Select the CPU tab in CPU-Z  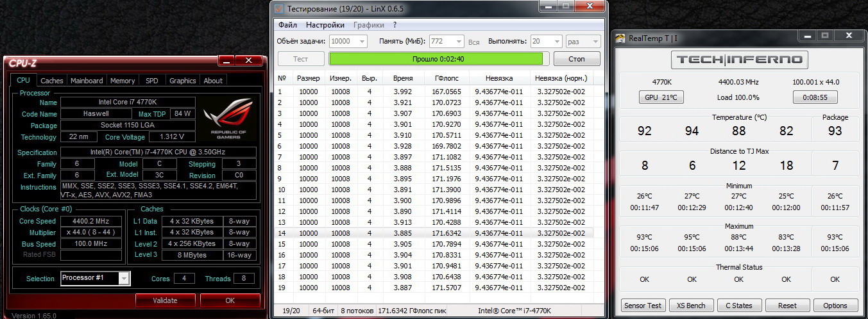coord(23,80)
